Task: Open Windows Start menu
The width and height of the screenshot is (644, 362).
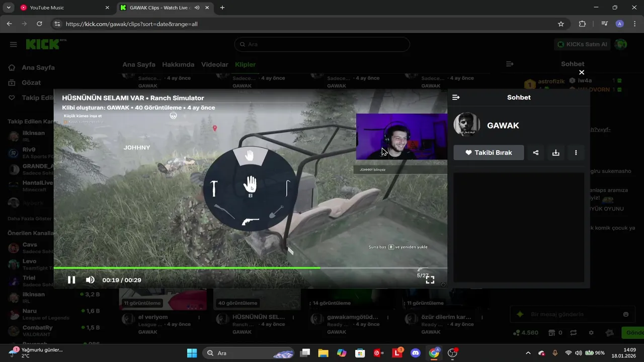Action: coord(192,353)
